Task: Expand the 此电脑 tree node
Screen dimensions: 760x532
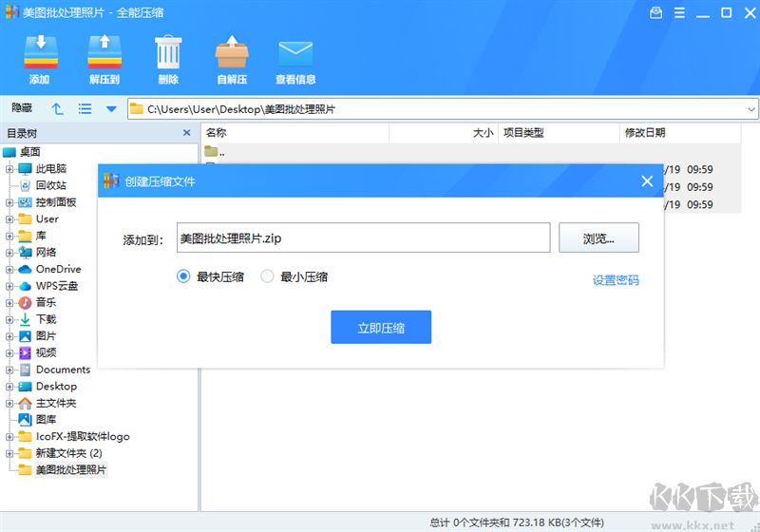Action: 10,169
